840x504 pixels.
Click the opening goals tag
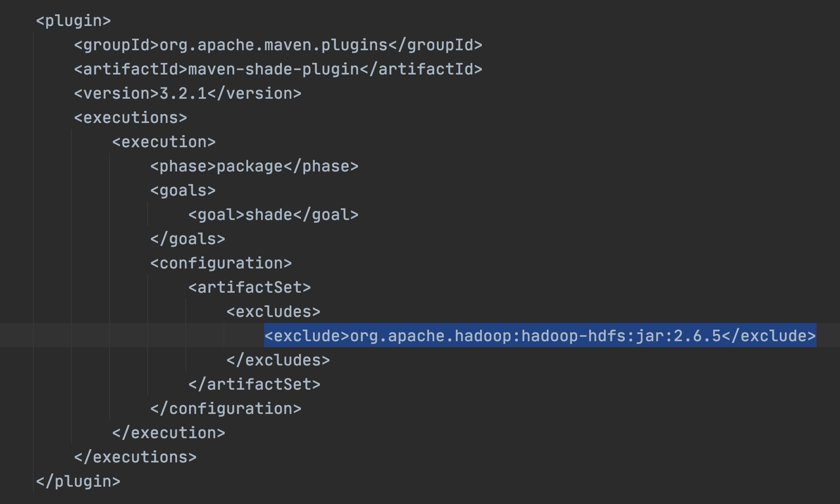(183, 191)
